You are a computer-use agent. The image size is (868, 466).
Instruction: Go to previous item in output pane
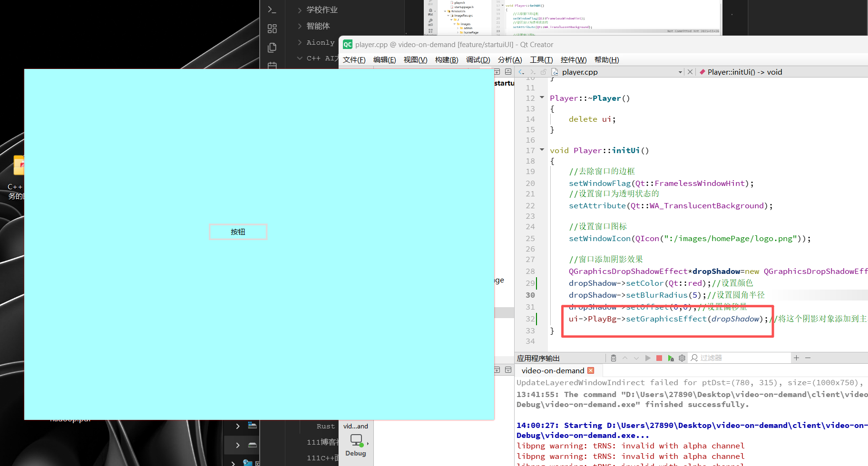[x=625, y=358]
